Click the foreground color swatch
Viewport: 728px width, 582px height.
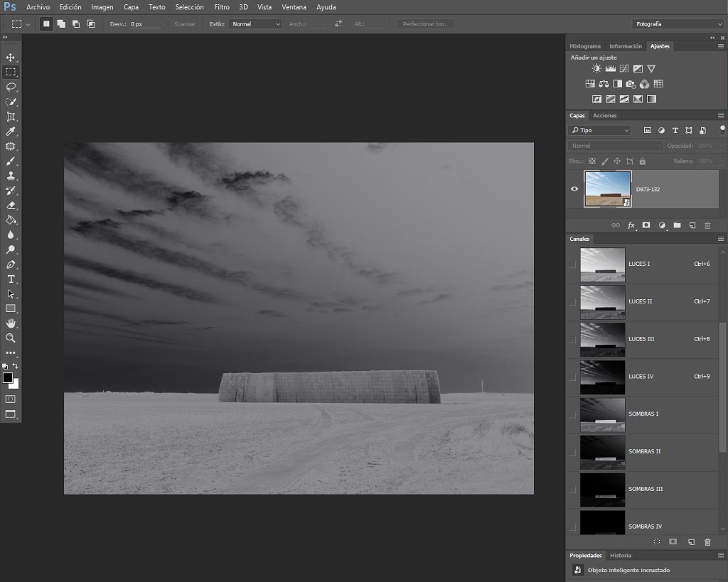[7, 378]
